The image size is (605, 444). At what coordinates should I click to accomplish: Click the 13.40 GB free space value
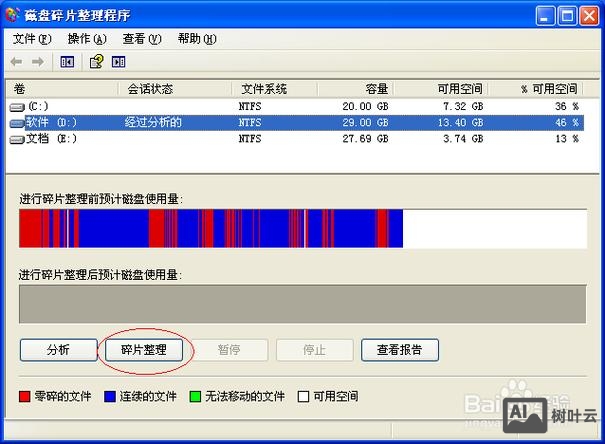tap(461, 123)
